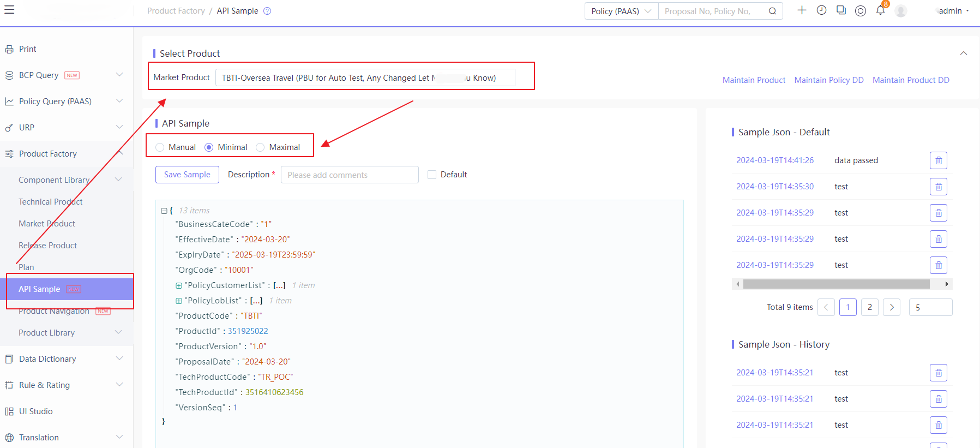Image resolution: width=980 pixels, height=448 pixels.
Task: Click the circular target icon in header
Action: pos(861,11)
